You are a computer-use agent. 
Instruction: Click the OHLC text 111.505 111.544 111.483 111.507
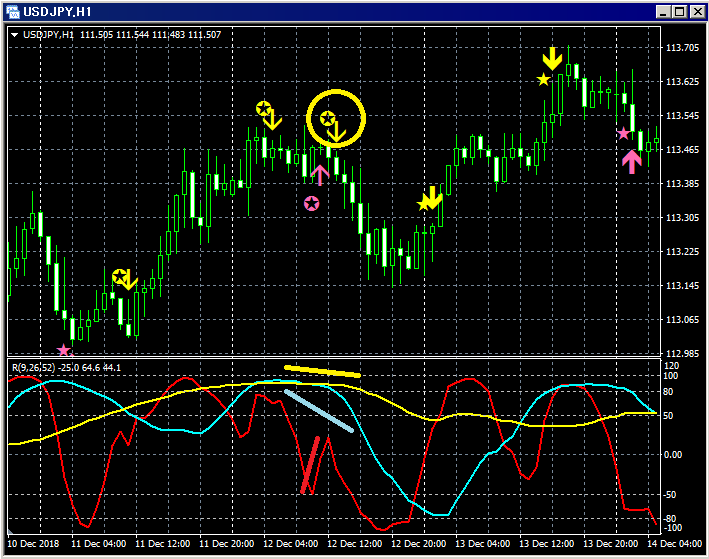pyautogui.click(x=151, y=35)
